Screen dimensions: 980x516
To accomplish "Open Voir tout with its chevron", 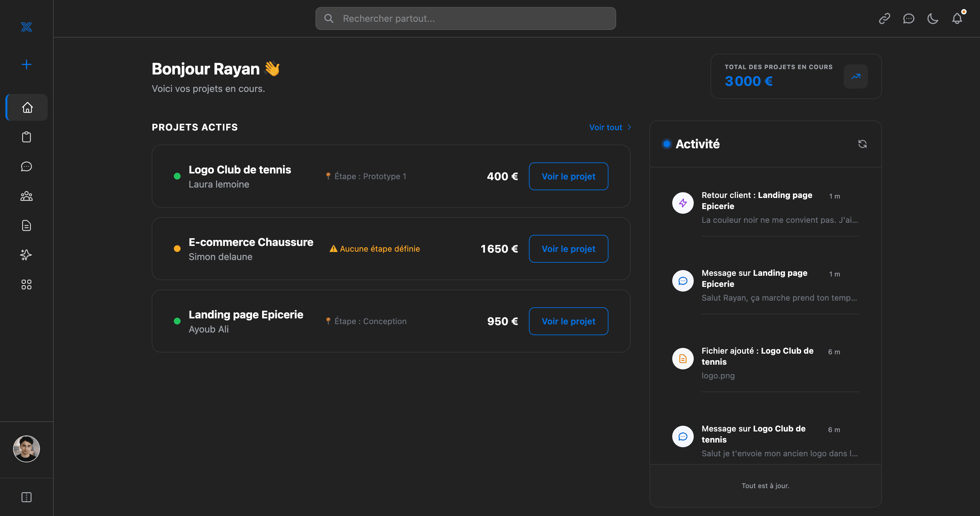I will [609, 127].
